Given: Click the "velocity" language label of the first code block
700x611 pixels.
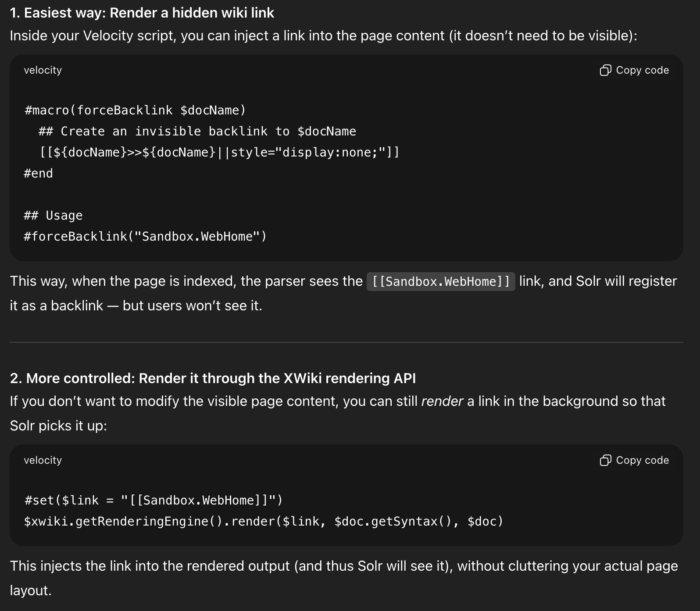Looking at the screenshot, I should pos(43,70).
